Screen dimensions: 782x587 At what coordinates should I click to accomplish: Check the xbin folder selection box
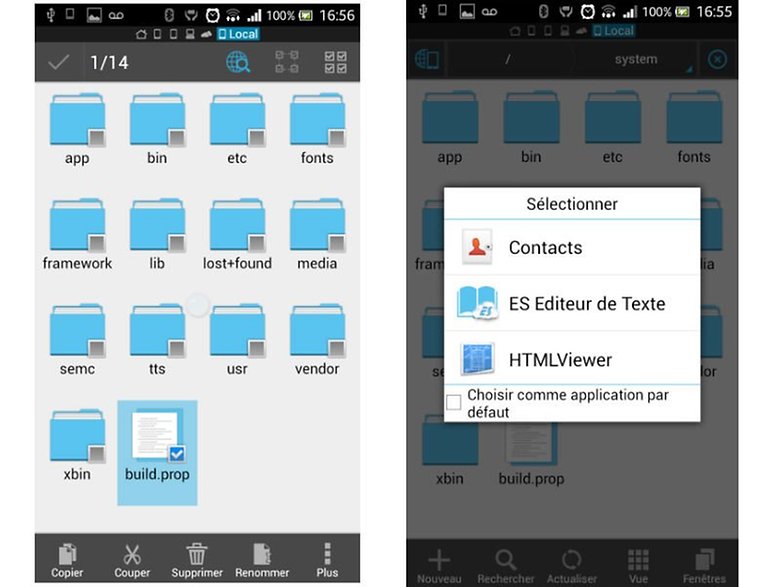coord(97,453)
